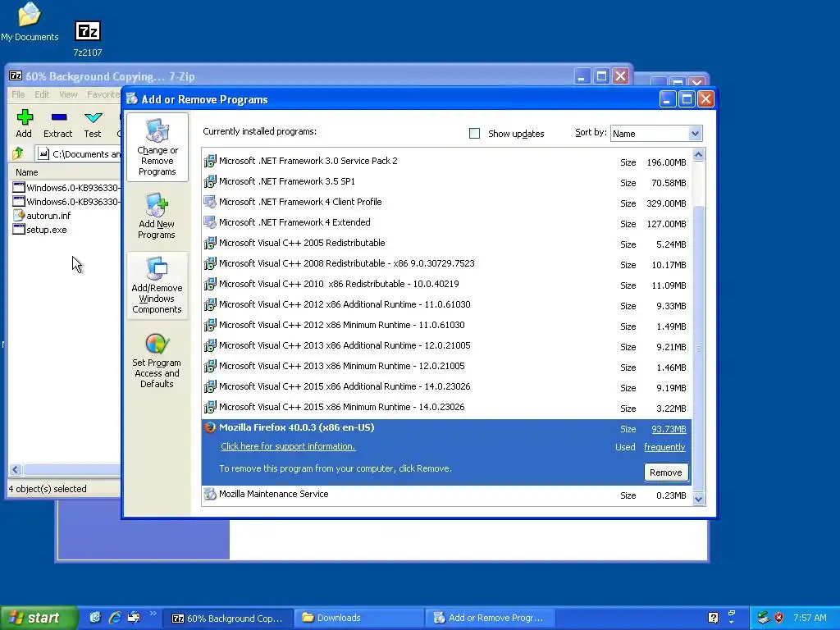Screen dimensions: 840x630
Task: Open My Documents desktop icon
Action: pos(30,22)
